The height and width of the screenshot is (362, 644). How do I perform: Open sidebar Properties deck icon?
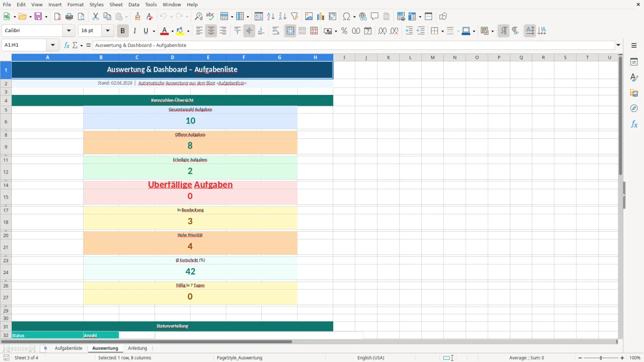point(634,62)
